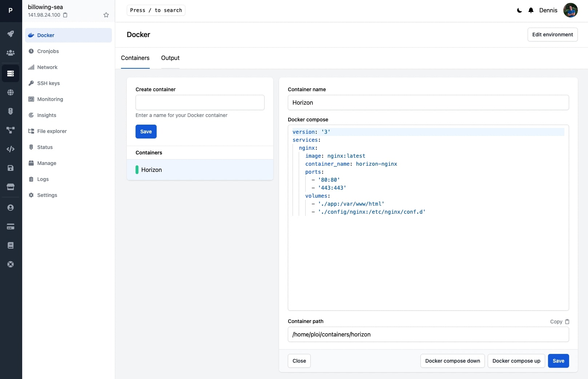
Task: Open the users group icon
Action: point(11,53)
